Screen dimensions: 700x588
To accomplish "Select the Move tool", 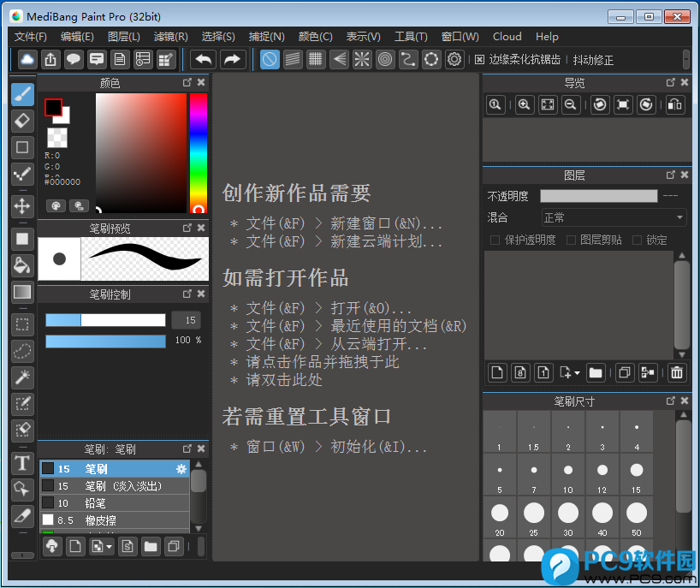I will 22,206.
